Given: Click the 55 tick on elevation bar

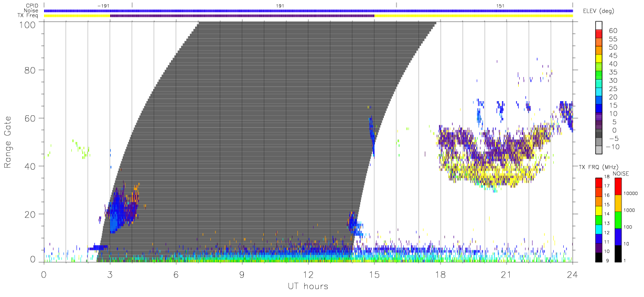Looking at the screenshot, I should (612, 39).
